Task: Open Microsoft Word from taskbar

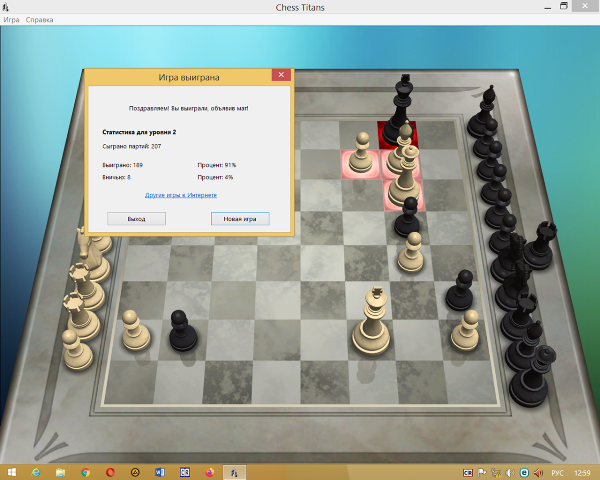Action: point(160,472)
